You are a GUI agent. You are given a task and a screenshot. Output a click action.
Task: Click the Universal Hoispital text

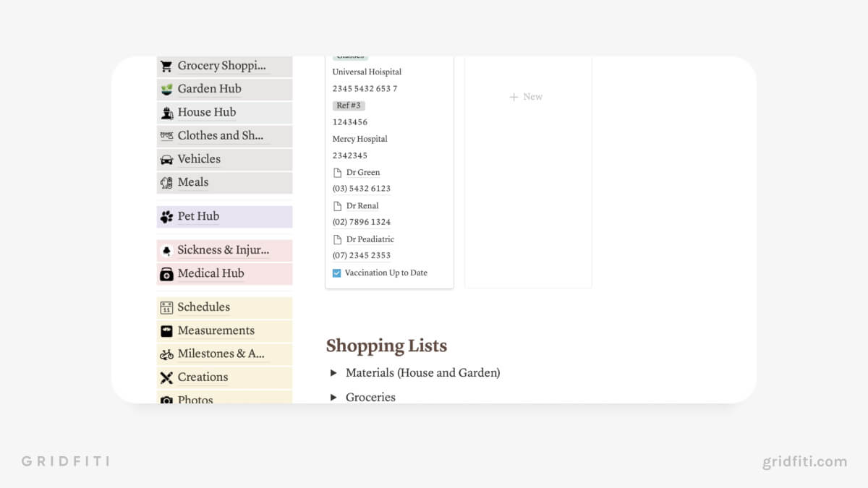367,72
